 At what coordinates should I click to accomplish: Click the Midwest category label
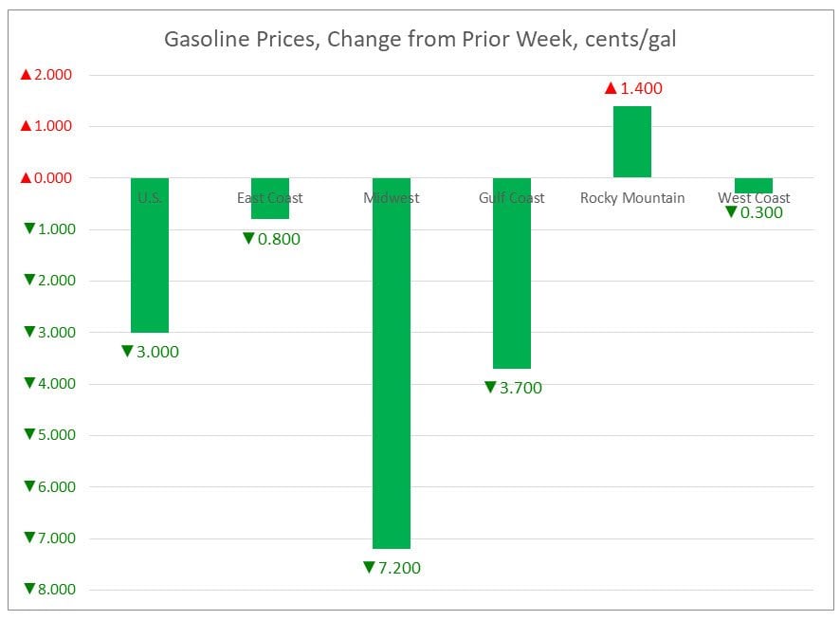point(391,198)
